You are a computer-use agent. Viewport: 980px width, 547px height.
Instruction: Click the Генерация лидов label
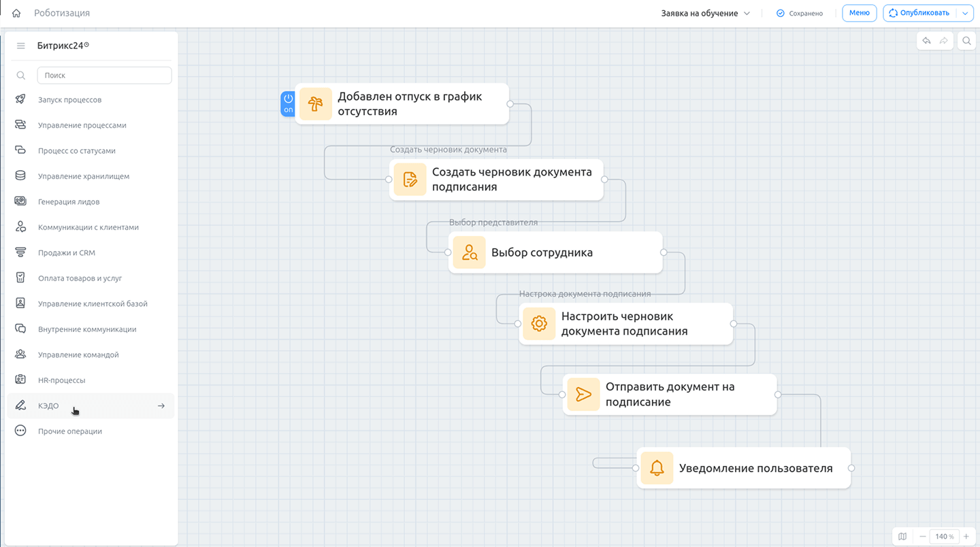pos(69,201)
